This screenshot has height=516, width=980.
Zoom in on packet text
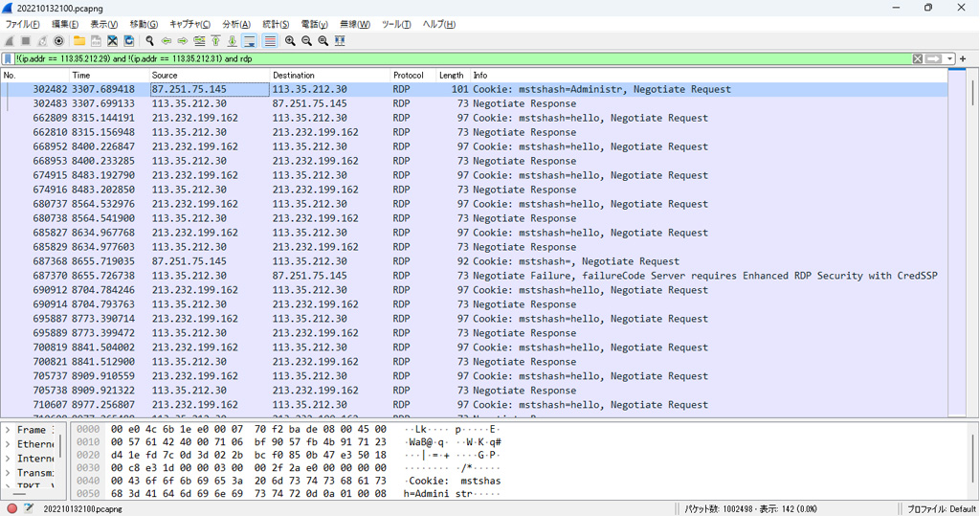(x=291, y=40)
